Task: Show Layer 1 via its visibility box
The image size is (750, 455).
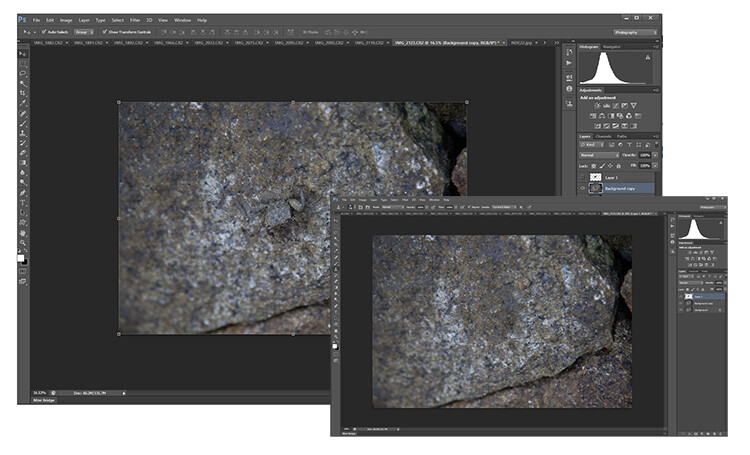Action: coord(583,177)
